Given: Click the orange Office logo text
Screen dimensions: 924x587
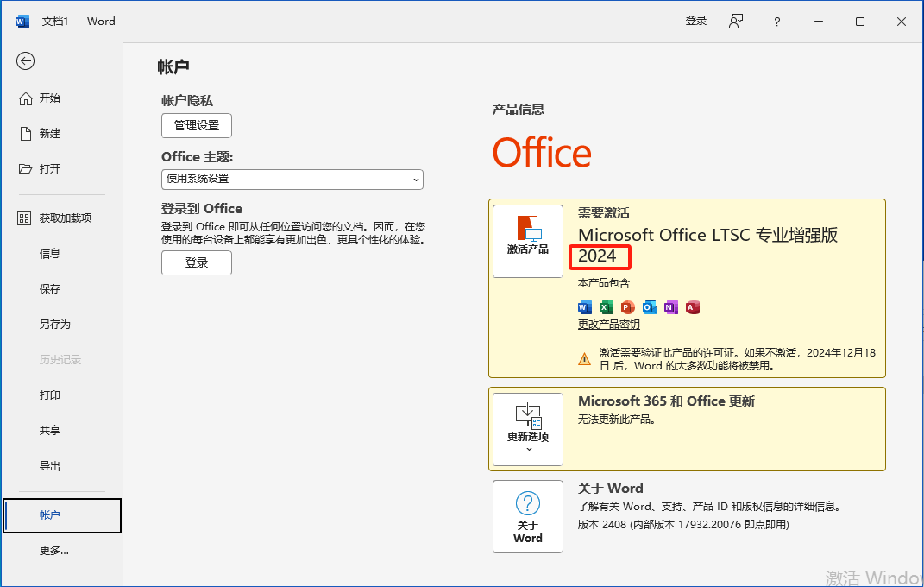Looking at the screenshot, I should [542, 153].
